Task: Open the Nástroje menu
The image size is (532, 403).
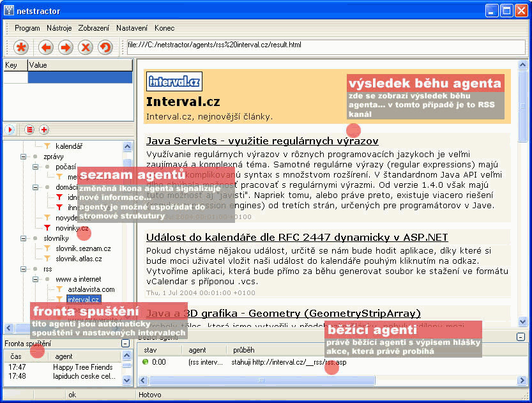Action: tap(59, 28)
